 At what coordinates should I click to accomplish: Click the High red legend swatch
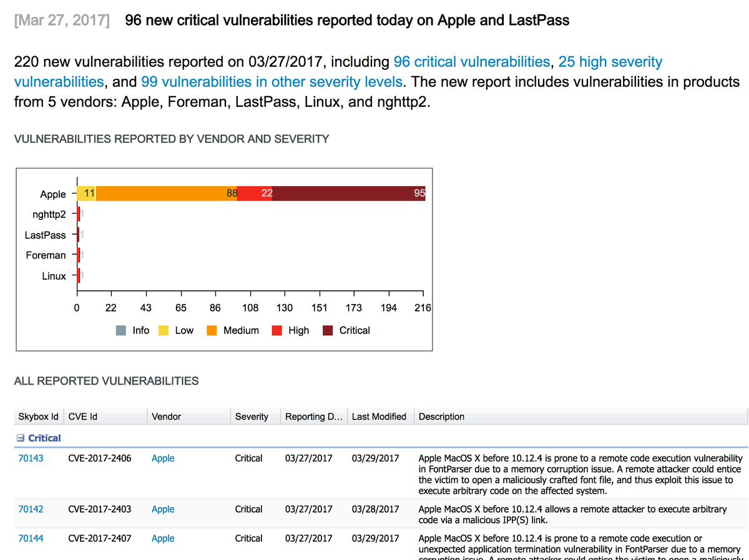[x=277, y=330]
